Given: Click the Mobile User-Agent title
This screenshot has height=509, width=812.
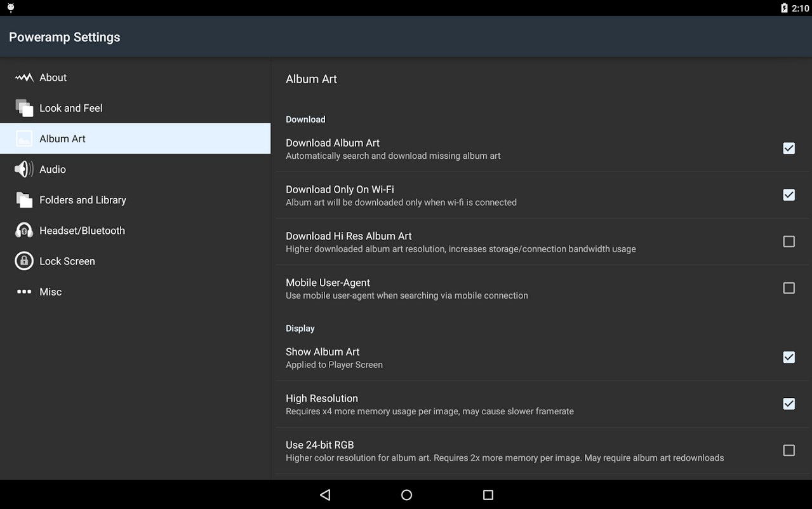Looking at the screenshot, I should [x=328, y=283].
